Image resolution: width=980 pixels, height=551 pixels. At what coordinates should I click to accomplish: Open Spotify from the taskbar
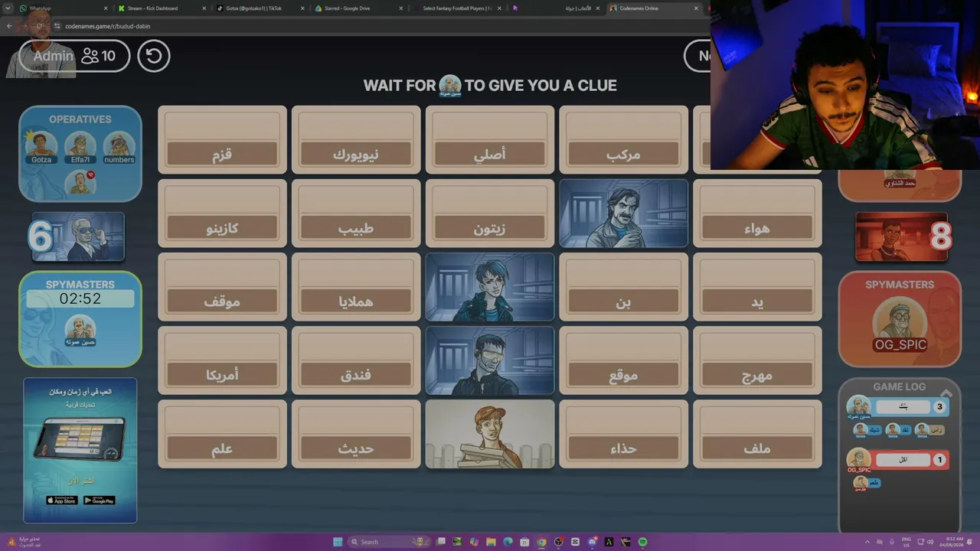642,542
